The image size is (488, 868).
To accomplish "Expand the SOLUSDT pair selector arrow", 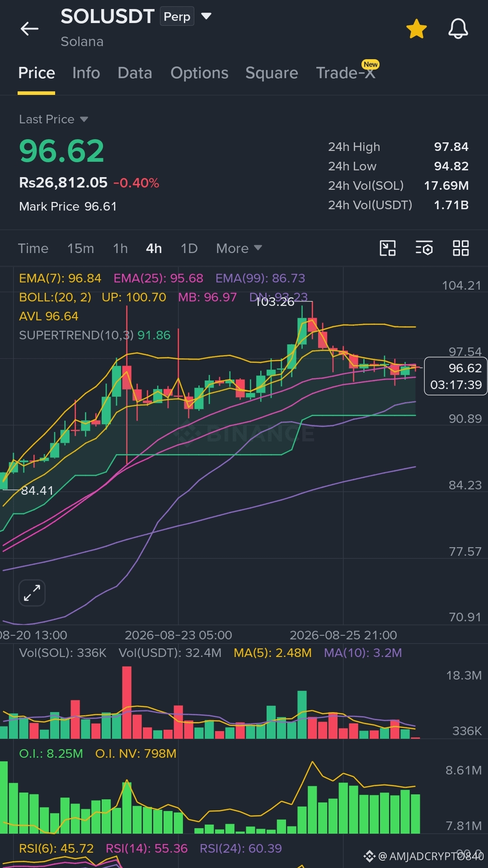I will tap(206, 16).
